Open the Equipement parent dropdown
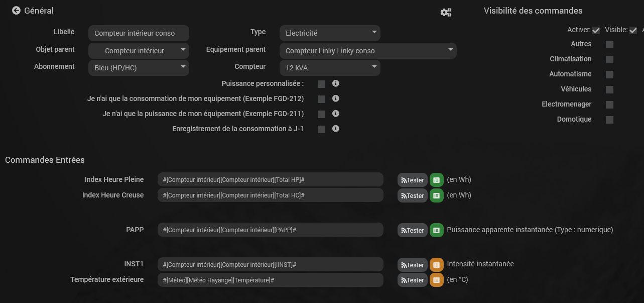This screenshot has width=644, height=303. pos(368,51)
